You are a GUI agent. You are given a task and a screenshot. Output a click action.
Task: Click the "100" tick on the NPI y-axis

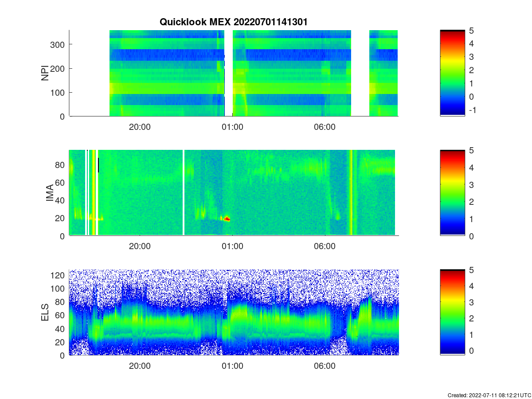(59, 92)
